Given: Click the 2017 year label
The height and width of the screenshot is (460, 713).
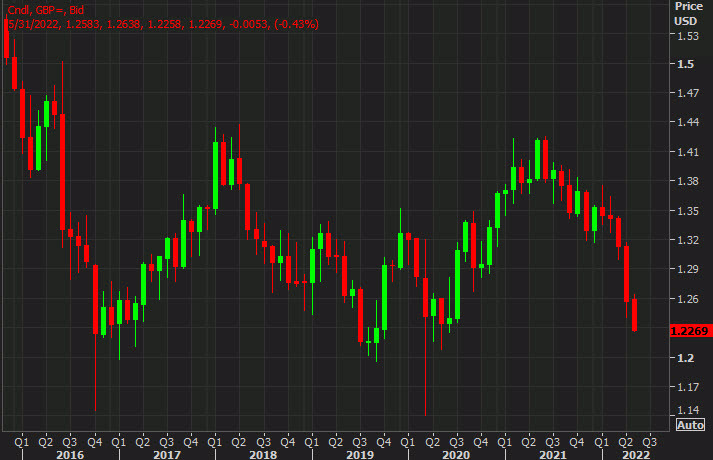Looking at the screenshot, I should (x=167, y=455).
